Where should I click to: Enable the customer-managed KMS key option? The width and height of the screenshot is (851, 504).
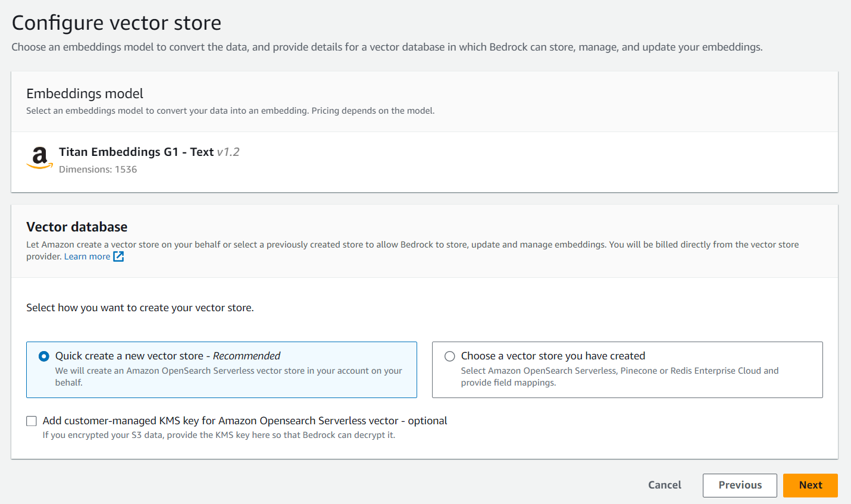tap(32, 421)
